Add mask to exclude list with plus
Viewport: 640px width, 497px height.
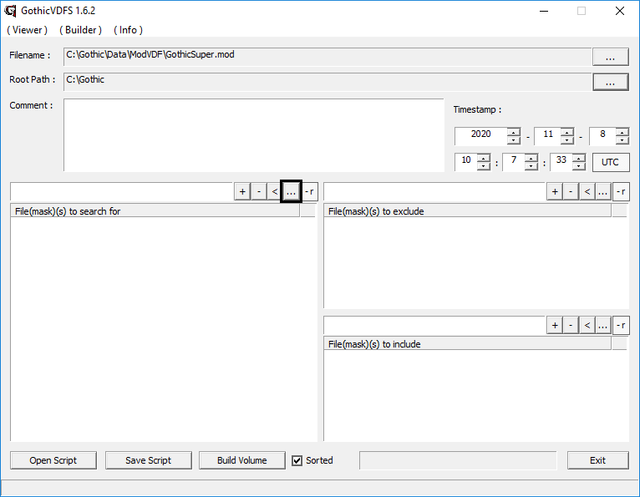pyautogui.click(x=555, y=191)
